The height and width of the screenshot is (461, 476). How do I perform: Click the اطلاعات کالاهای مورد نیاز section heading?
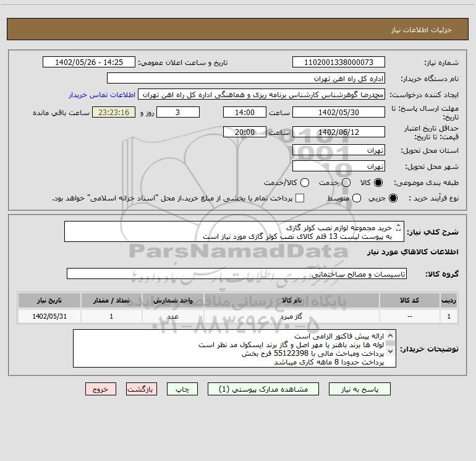(x=412, y=252)
